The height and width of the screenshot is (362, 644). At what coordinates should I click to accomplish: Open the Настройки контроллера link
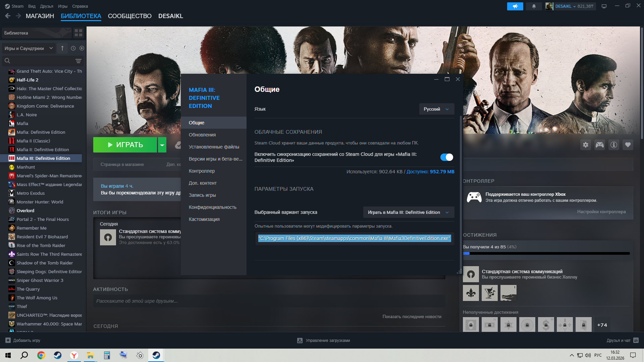(601, 212)
